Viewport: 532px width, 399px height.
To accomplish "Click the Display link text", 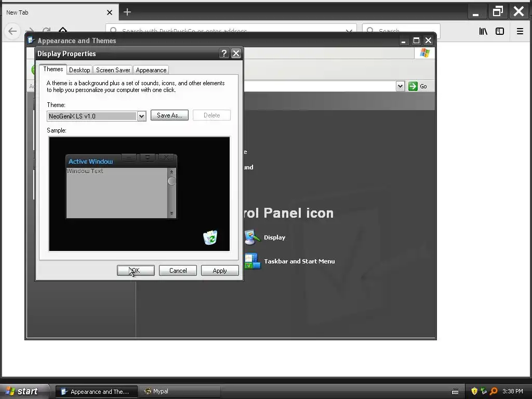I will tap(274, 237).
